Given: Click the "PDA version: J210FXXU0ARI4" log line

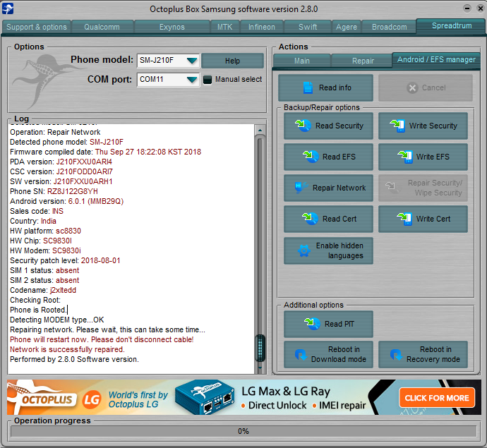Looking at the screenshot, I should (61, 162).
